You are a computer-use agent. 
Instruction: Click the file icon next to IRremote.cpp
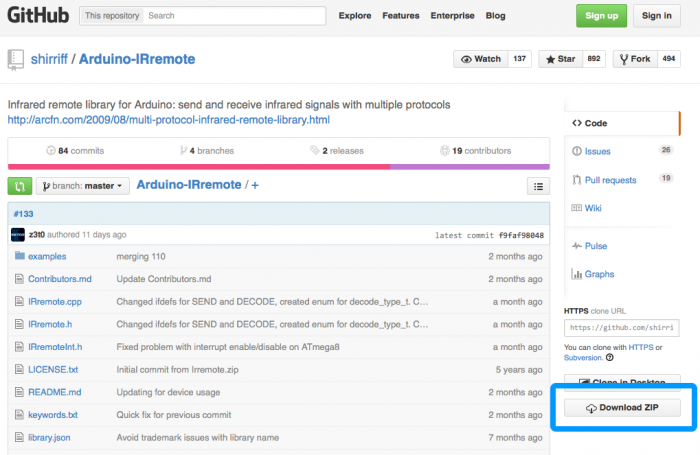pyautogui.click(x=19, y=301)
